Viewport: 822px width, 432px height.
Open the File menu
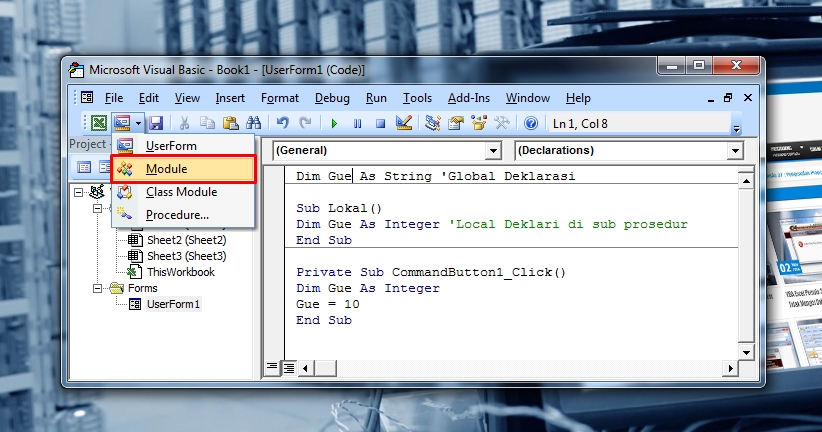pyautogui.click(x=114, y=98)
